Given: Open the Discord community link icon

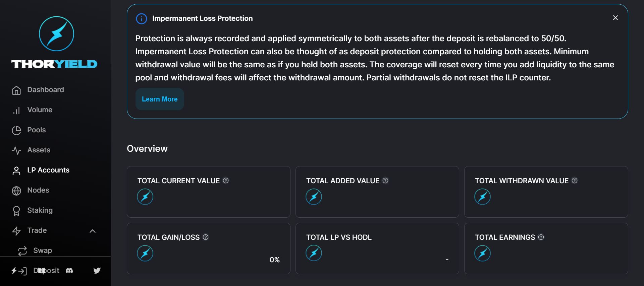Looking at the screenshot, I should (69, 271).
